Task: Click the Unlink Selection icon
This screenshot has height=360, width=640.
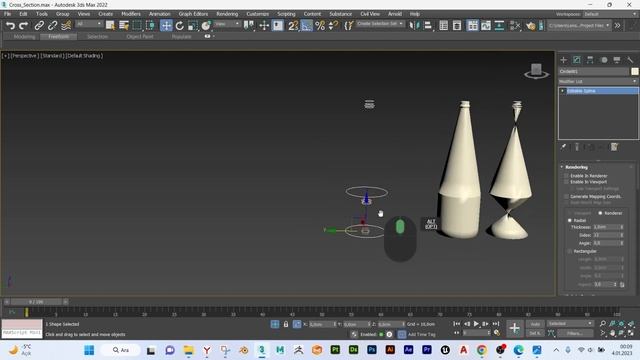Action: [53, 26]
